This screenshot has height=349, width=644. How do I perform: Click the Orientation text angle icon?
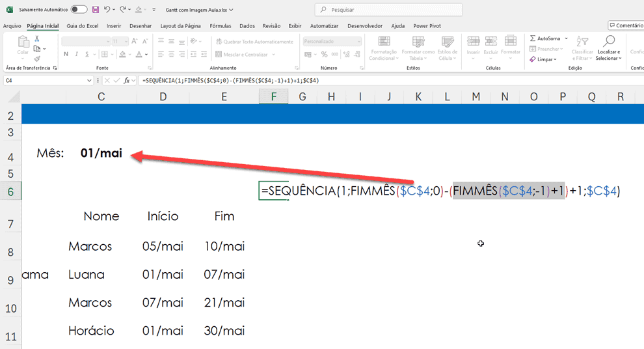pos(194,41)
